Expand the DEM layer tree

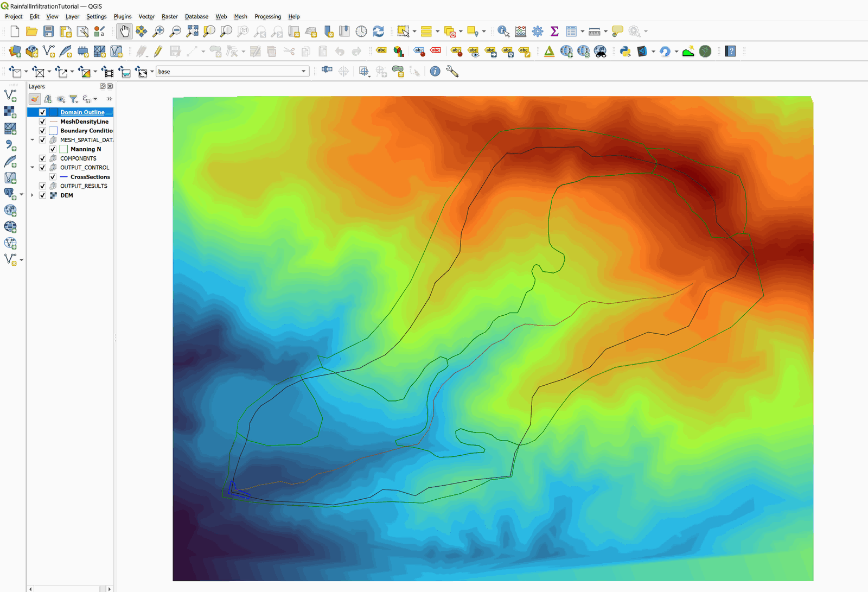[32, 195]
